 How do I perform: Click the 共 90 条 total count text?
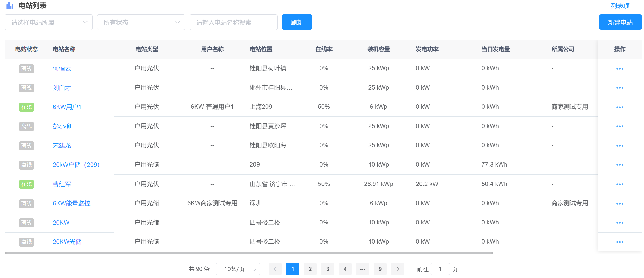(199, 269)
